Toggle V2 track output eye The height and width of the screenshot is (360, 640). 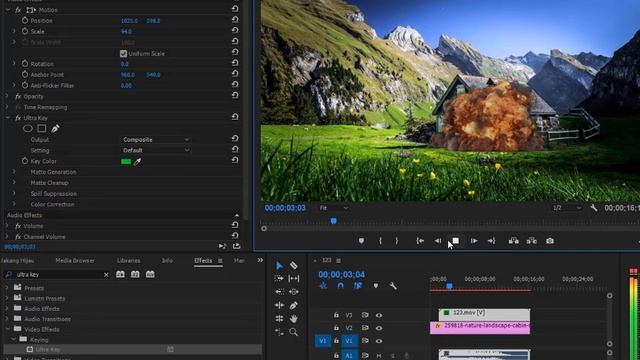[379, 328]
